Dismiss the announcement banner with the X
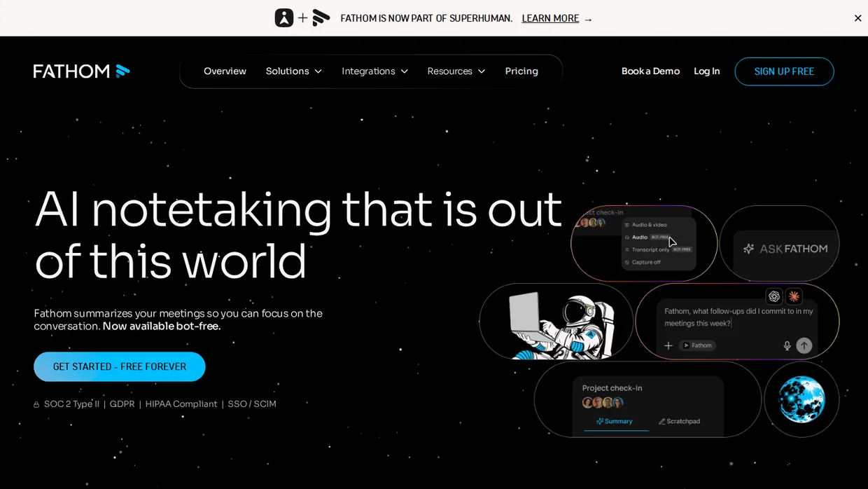The height and width of the screenshot is (489, 868). coord(857,18)
